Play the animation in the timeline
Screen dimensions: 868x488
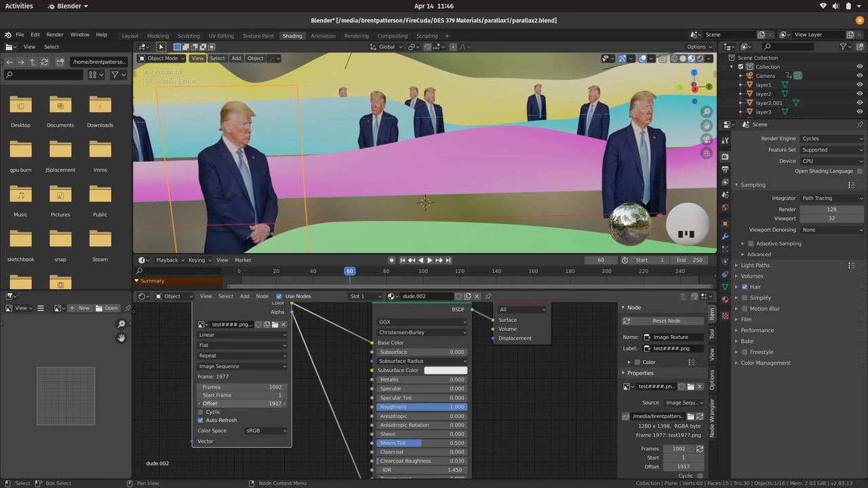pos(430,260)
